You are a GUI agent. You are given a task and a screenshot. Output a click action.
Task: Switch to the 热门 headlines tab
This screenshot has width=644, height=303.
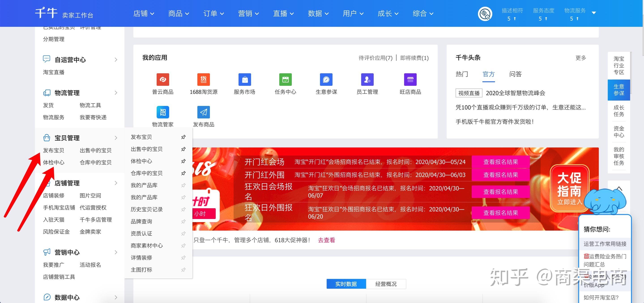pyautogui.click(x=462, y=74)
